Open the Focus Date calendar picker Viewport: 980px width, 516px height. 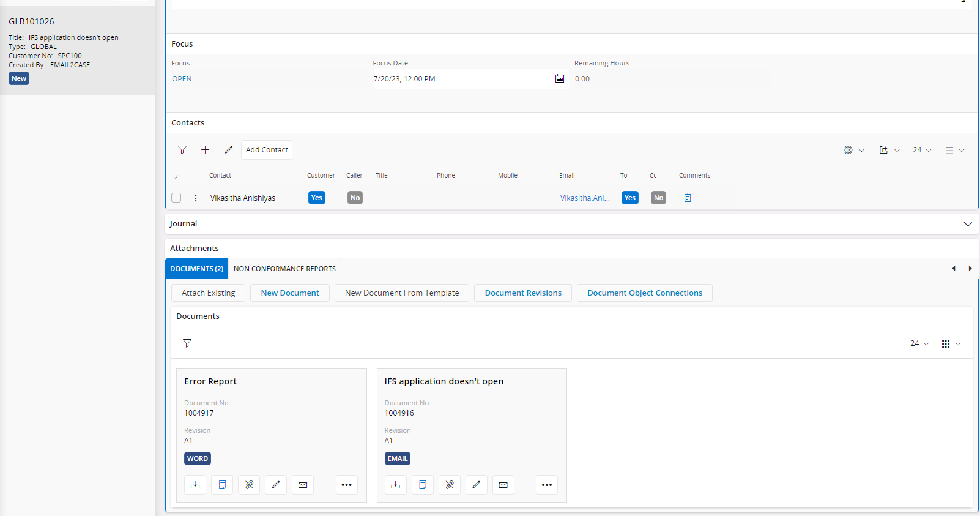point(560,78)
